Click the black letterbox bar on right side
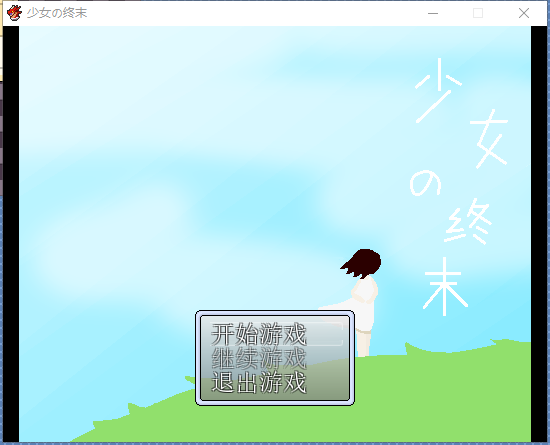This screenshot has height=445, width=550. click(539, 234)
